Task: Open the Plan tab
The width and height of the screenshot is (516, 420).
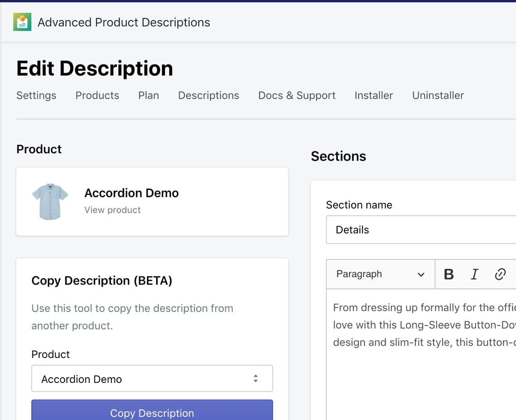Action: click(x=148, y=95)
